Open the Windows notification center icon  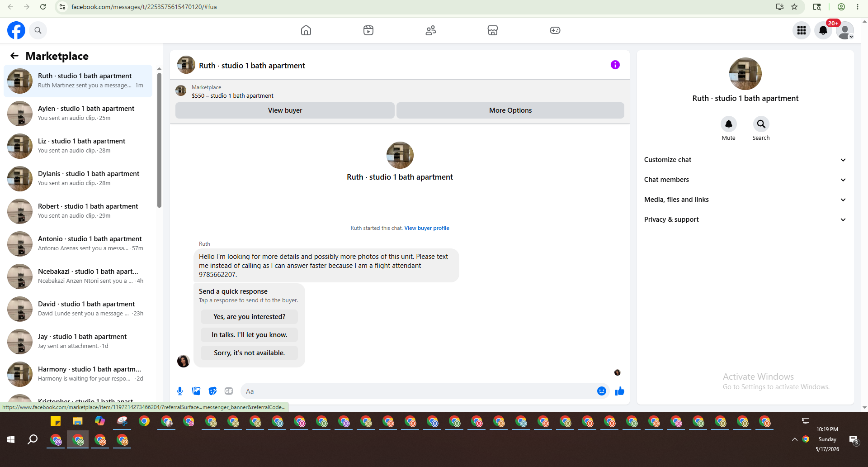854,439
